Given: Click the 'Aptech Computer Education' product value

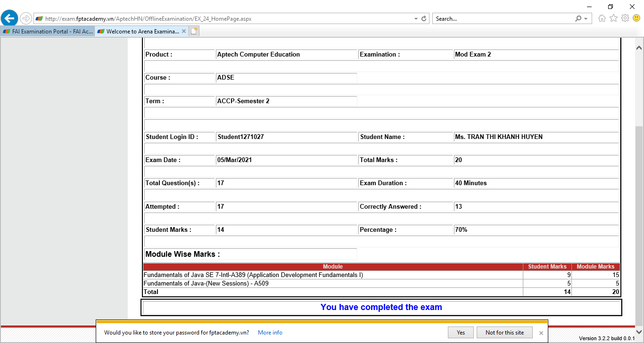Looking at the screenshot, I should coord(258,54).
